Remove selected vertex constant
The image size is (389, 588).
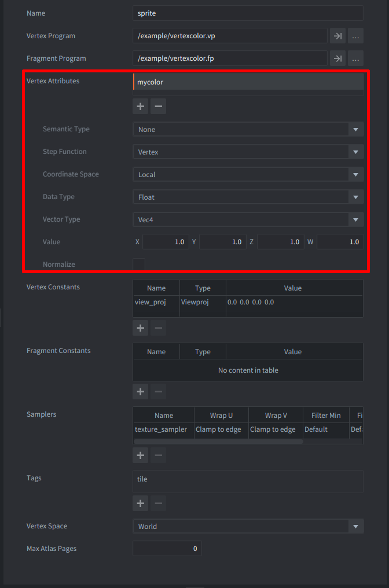tap(158, 328)
